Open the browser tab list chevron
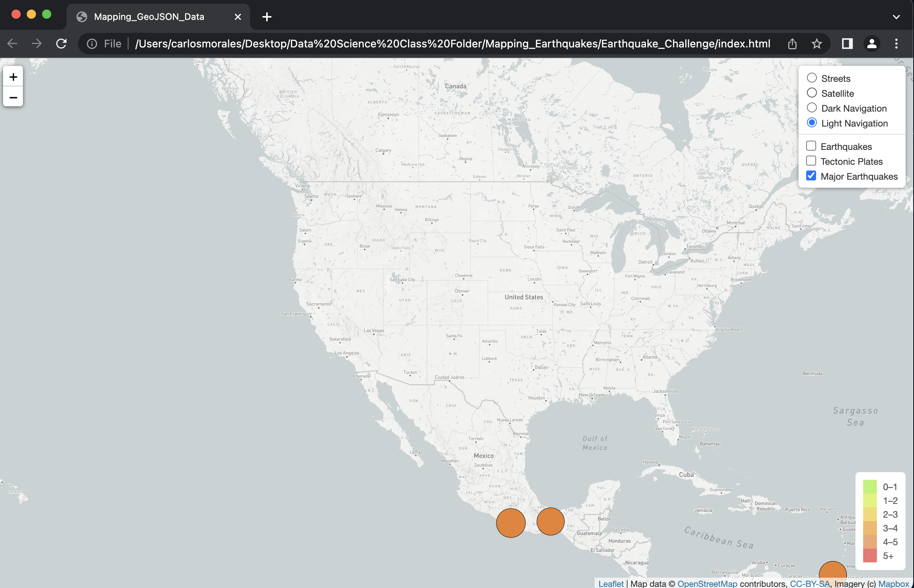 896,16
